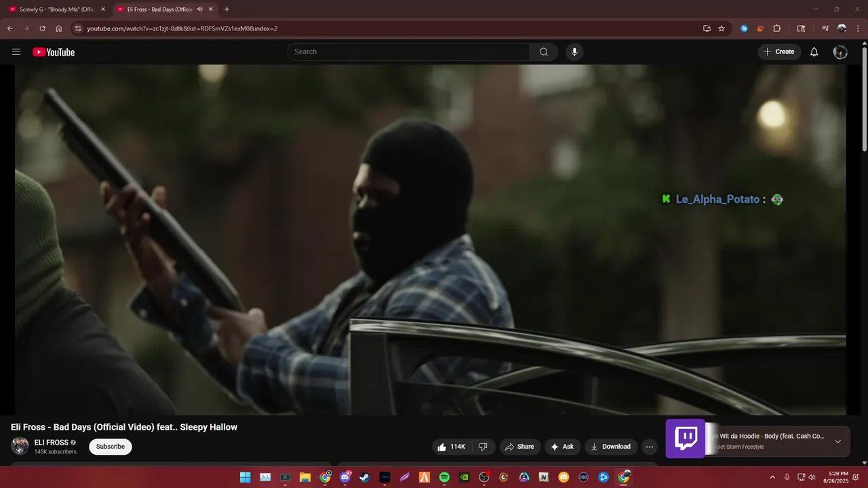
Task: Show hidden system tray icons chevron
Action: [772, 477]
